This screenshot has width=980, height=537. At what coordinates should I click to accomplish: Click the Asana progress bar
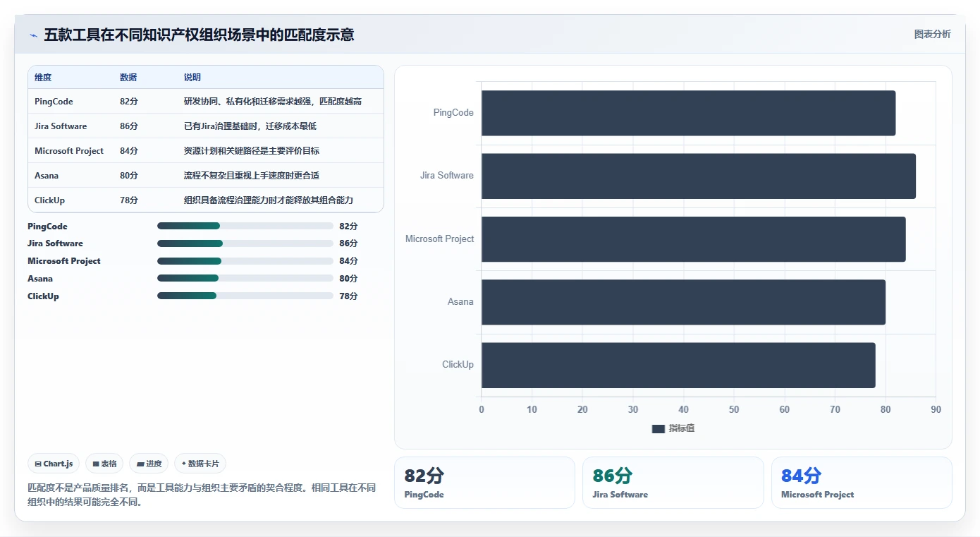(245, 279)
